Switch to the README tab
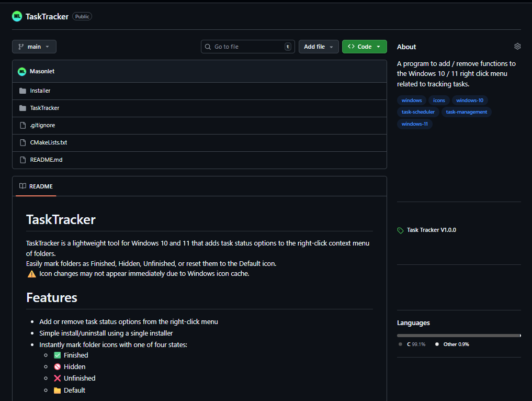 point(41,186)
